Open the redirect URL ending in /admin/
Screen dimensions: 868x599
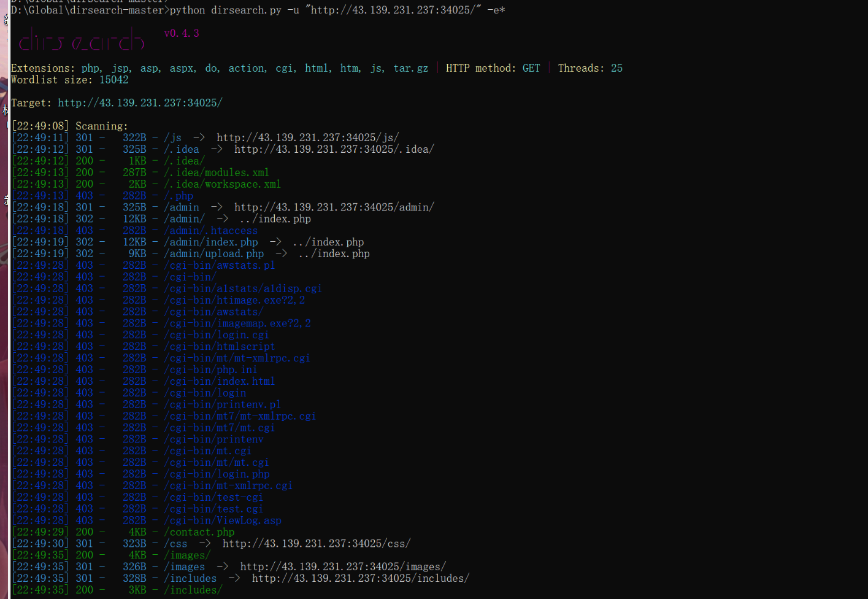point(334,207)
